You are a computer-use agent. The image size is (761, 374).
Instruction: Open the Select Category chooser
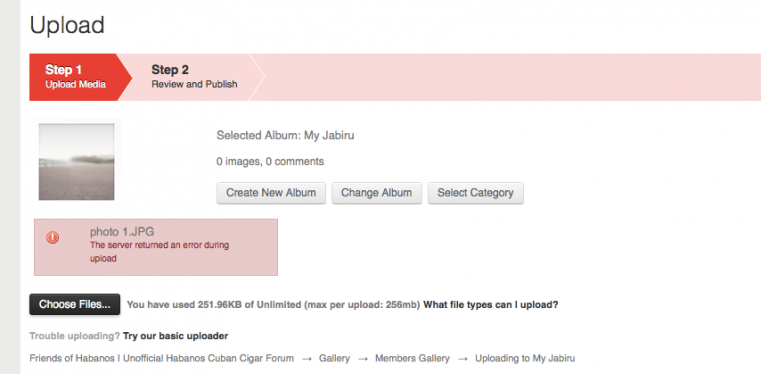(476, 193)
